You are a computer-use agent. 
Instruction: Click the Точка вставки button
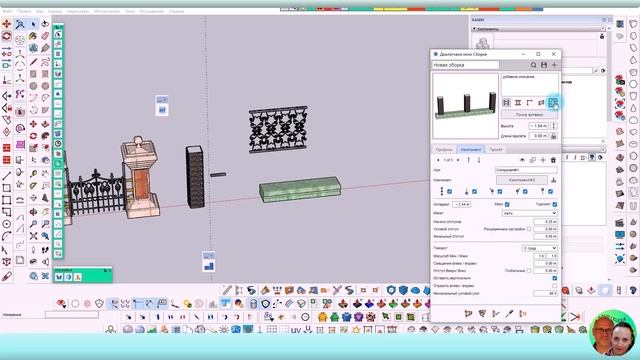click(529, 115)
